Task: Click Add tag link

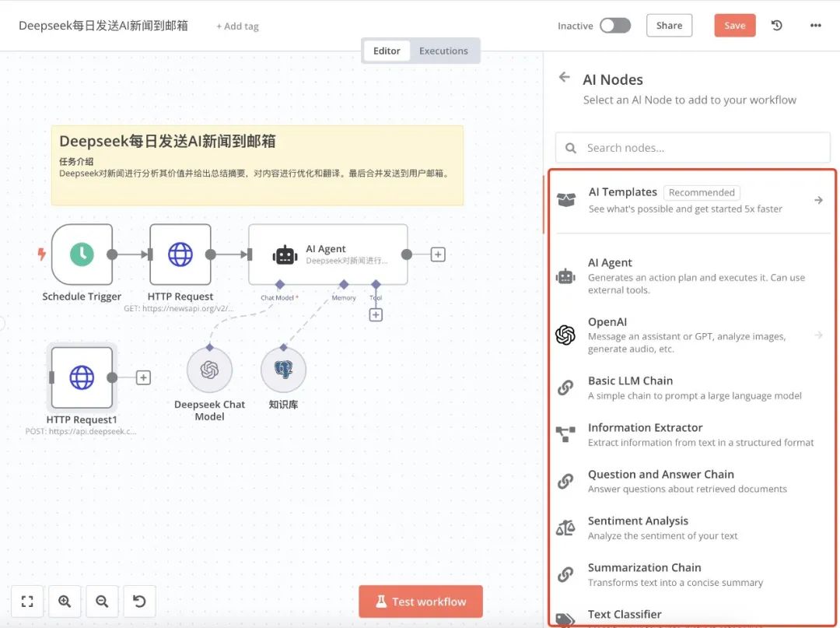Action: [x=237, y=26]
